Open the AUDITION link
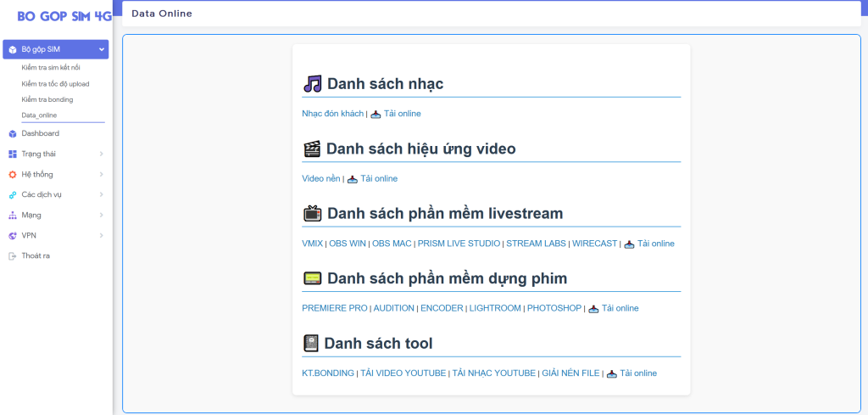 (x=393, y=308)
